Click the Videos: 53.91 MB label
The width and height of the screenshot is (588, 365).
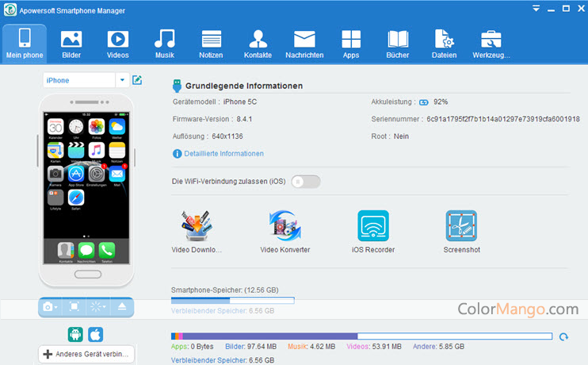(374, 347)
